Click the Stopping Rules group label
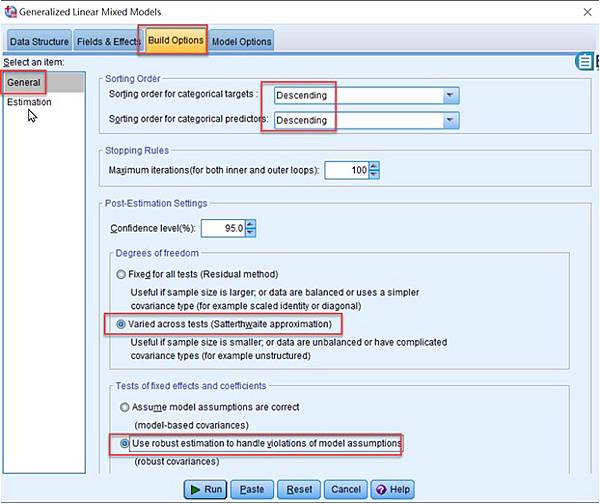600x504 pixels. 137,150
